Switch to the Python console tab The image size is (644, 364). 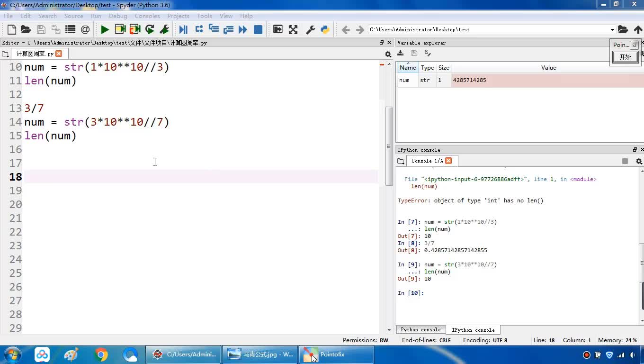(x=420, y=330)
